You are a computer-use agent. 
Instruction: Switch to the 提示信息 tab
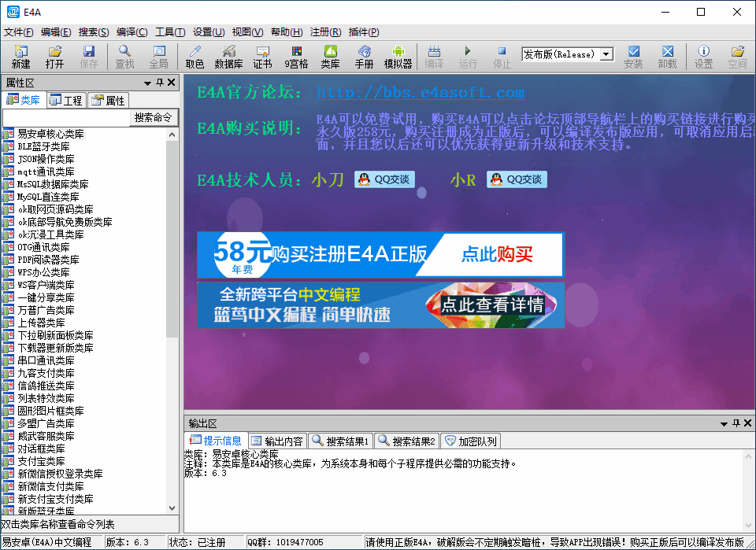tap(216, 441)
